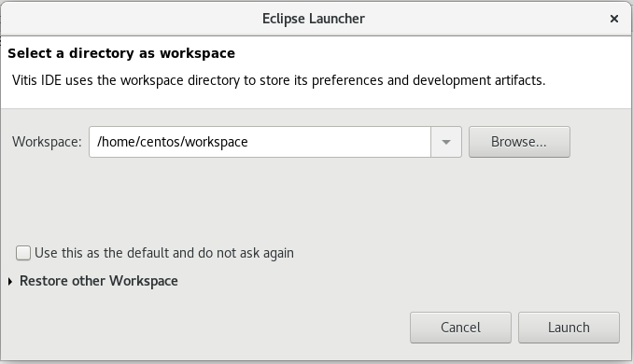
Task: Show recent workspaces via combo box arrow
Action: coord(446,142)
